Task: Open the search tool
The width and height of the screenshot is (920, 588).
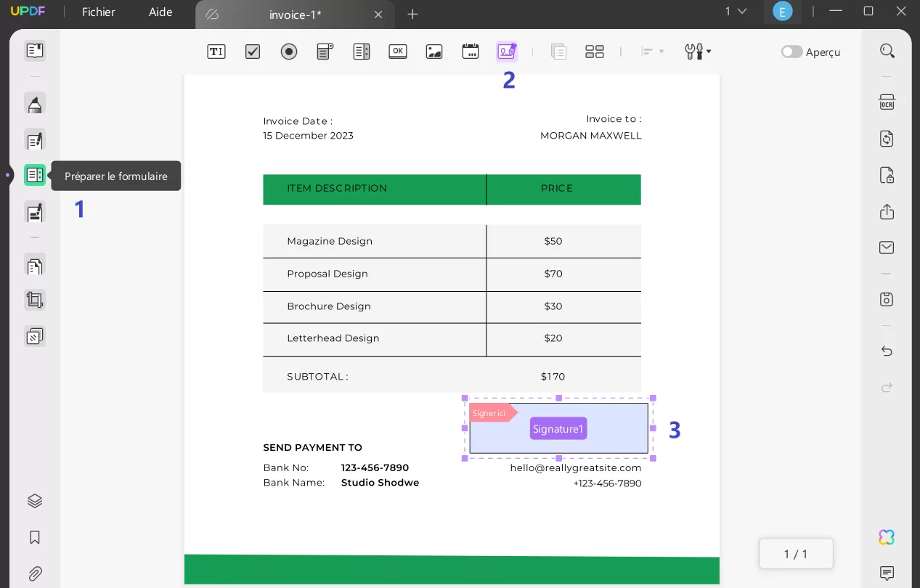Action: (887, 51)
